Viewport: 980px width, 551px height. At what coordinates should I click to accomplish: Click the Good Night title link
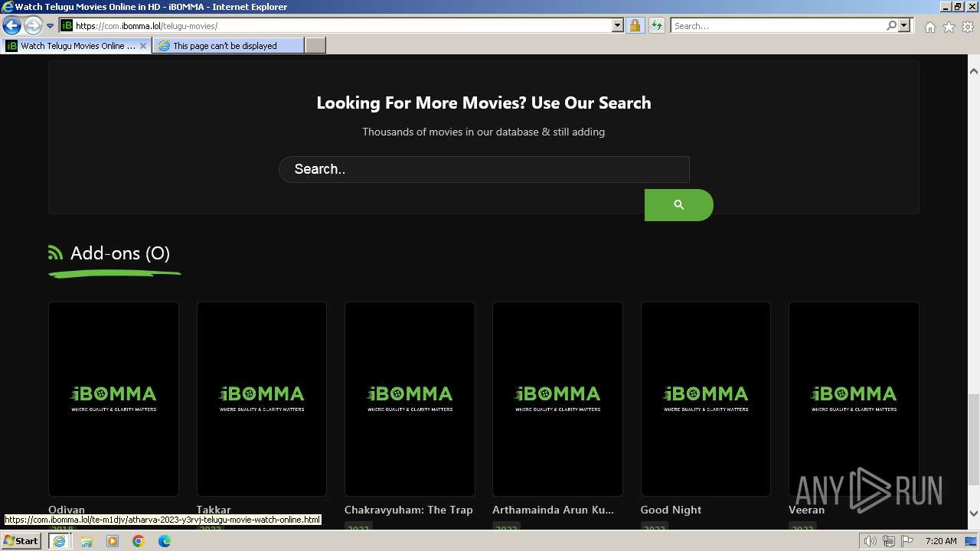[x=671, y=510]
